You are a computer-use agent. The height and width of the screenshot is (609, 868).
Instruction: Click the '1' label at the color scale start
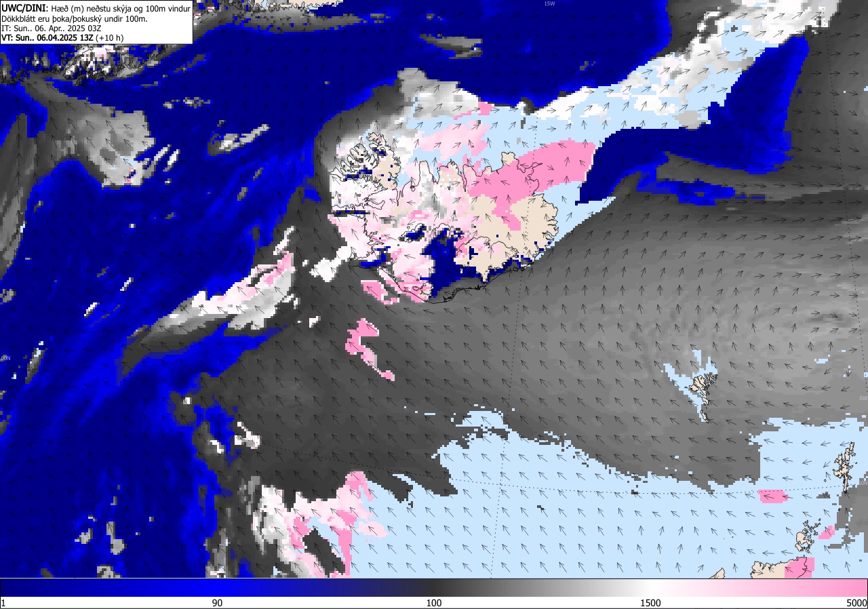(x=3, y=603)
